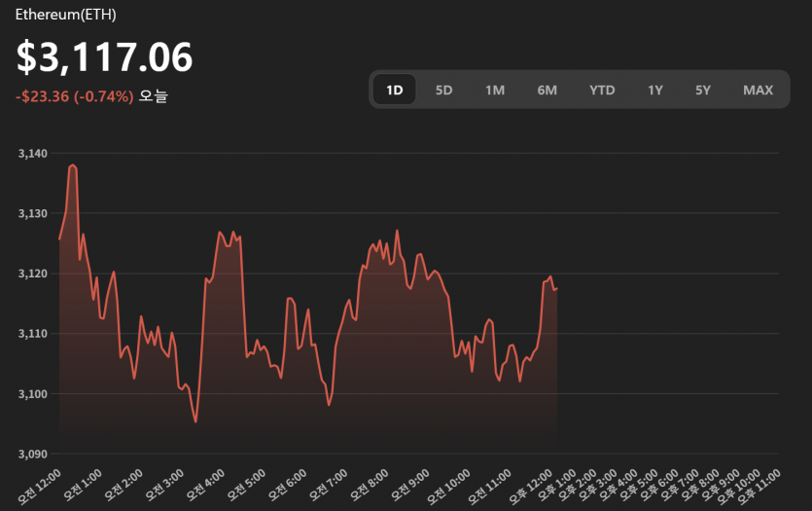Select the 5Y range tab
This screenshot has width=812, height=511.
coord(703,91)
